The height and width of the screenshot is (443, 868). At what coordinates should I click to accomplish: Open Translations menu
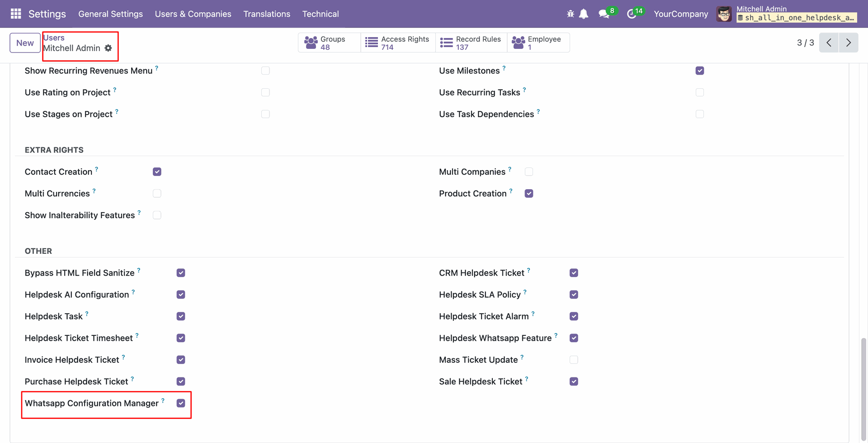[x=267, y=14]
